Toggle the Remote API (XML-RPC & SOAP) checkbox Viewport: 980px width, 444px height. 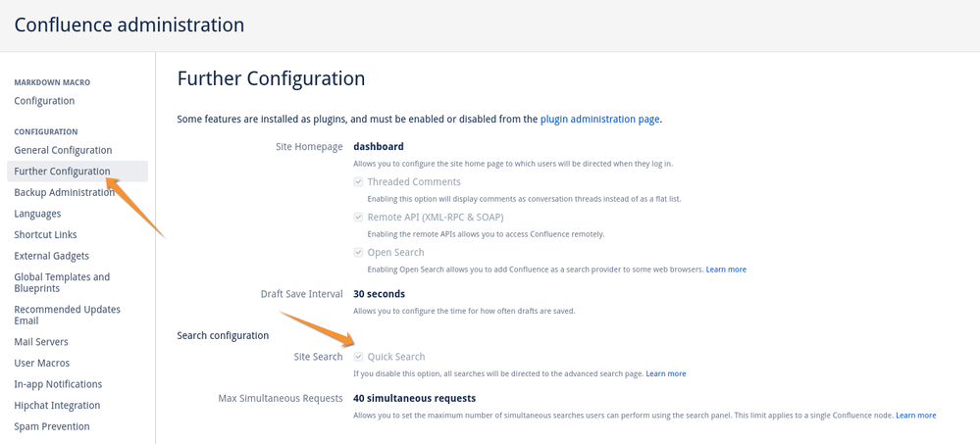358,218
